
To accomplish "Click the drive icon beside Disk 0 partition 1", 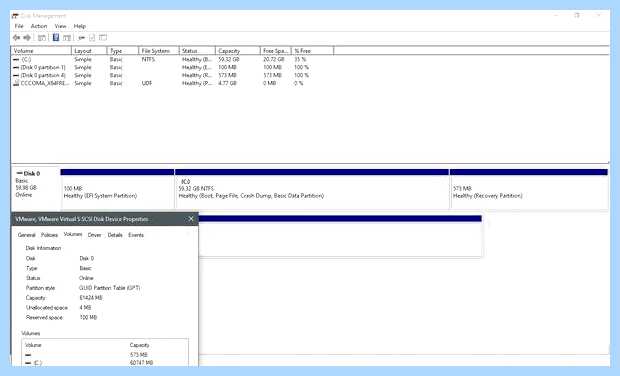I will [16, 67].
